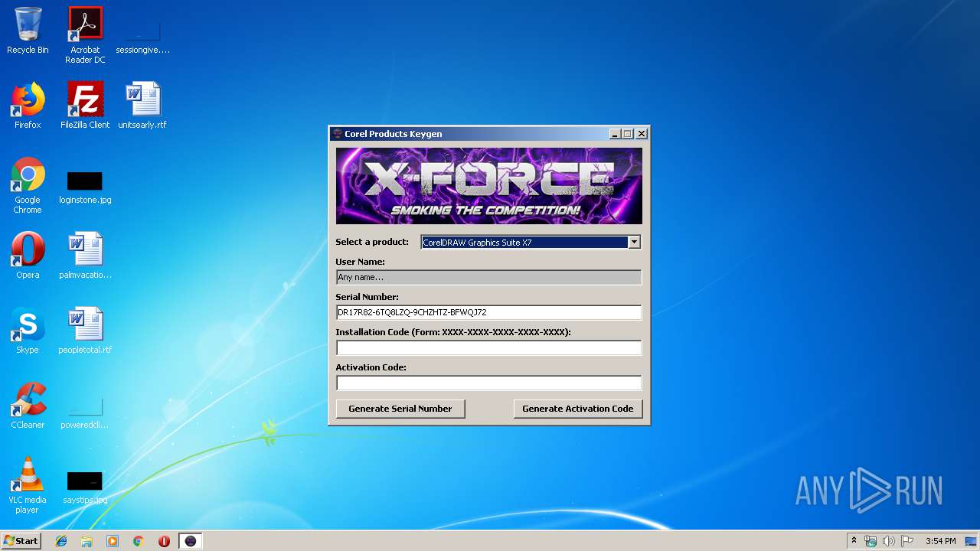Image resolution: width=980 pixels, height=551 pixels.
Task: Click Generate Activation Code button
Action: pos(578,409)
